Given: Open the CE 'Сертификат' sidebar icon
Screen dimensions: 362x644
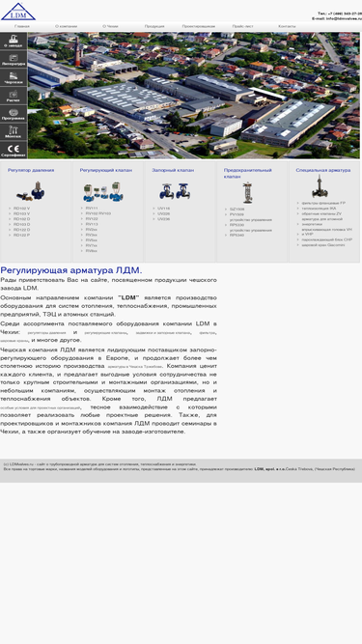Looking at the screenshot, I should (x=14, y=150).
